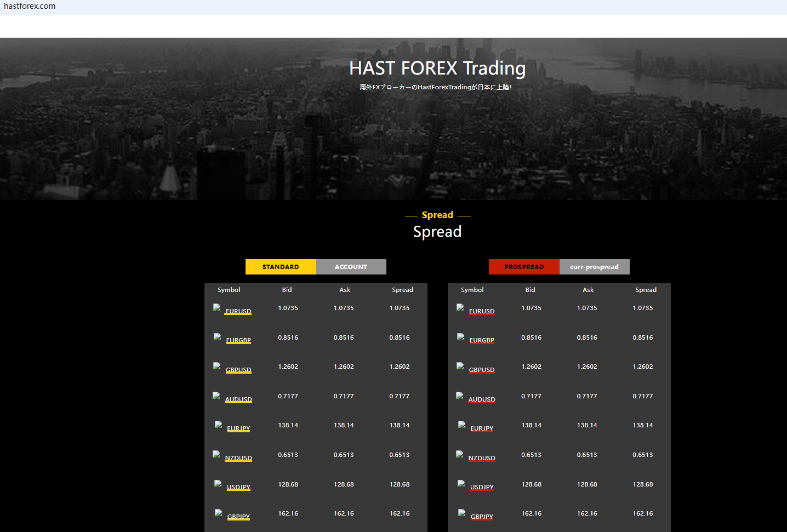
Task: Click the broken flag image beside EURJPY in the Standard table
Action: pos(219,425)
